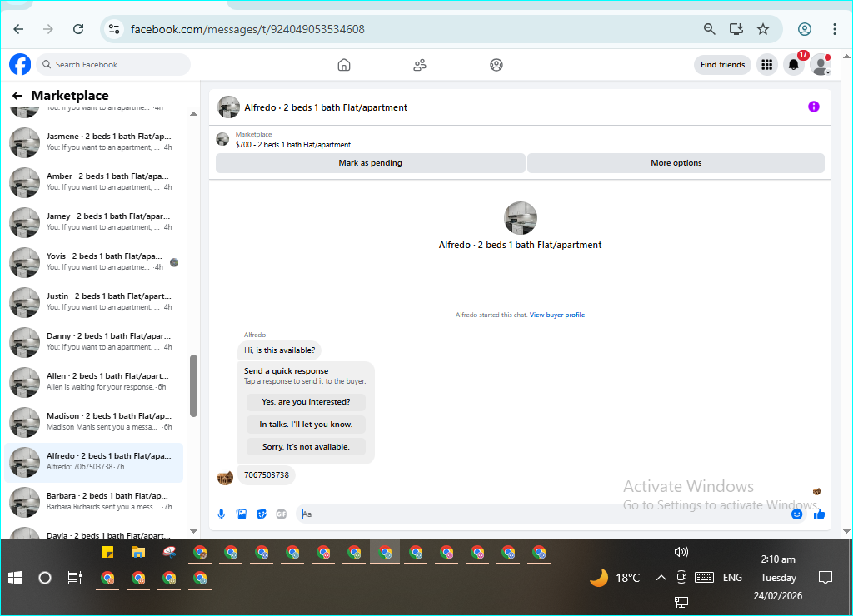Open the Facebook menu grid icon
The width and height of the screenshot is (853, 616).
pyautogui.click(x=767, y=65)
